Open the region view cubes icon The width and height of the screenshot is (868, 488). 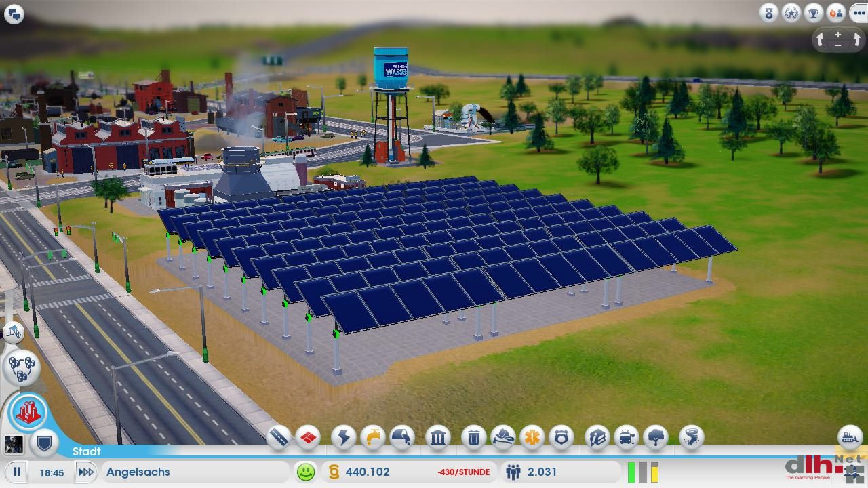click(x=21, y=367)
